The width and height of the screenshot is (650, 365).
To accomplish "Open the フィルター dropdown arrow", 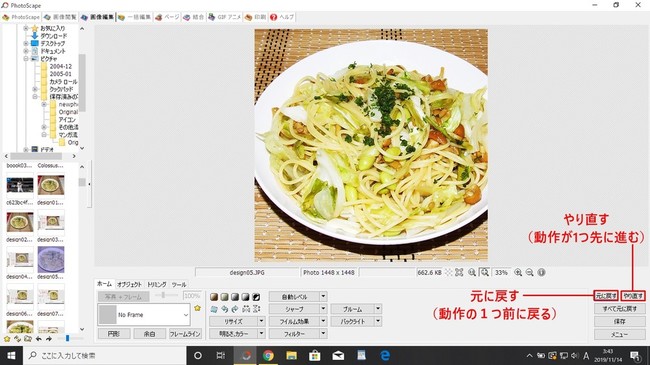I will coord(323,333).
